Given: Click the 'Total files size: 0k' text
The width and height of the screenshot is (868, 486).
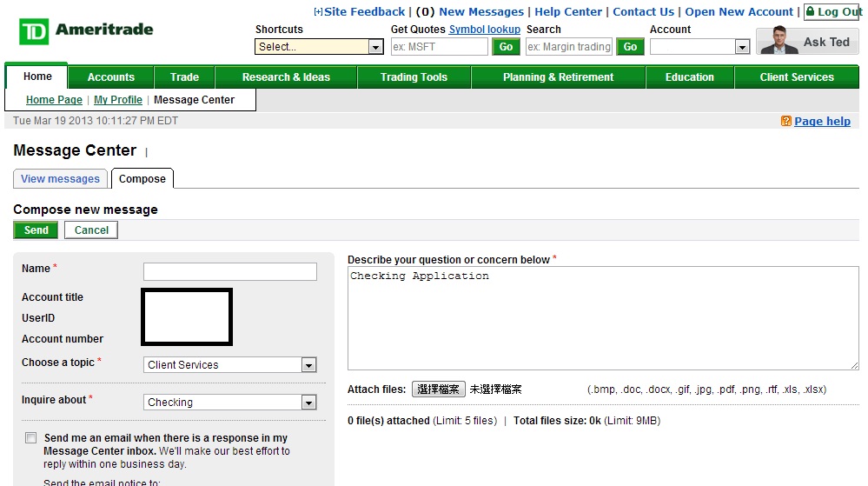Looking at the screenshot, I should (x=557, y=421).
